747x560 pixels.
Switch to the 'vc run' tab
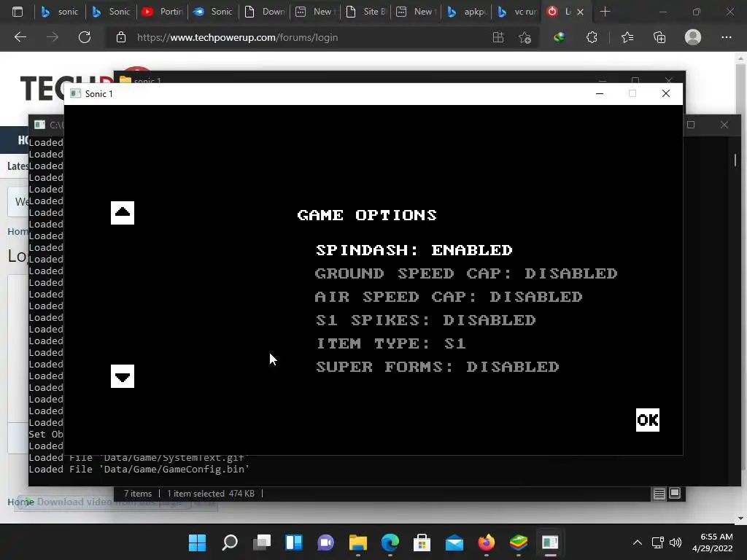tap(518, 12)
